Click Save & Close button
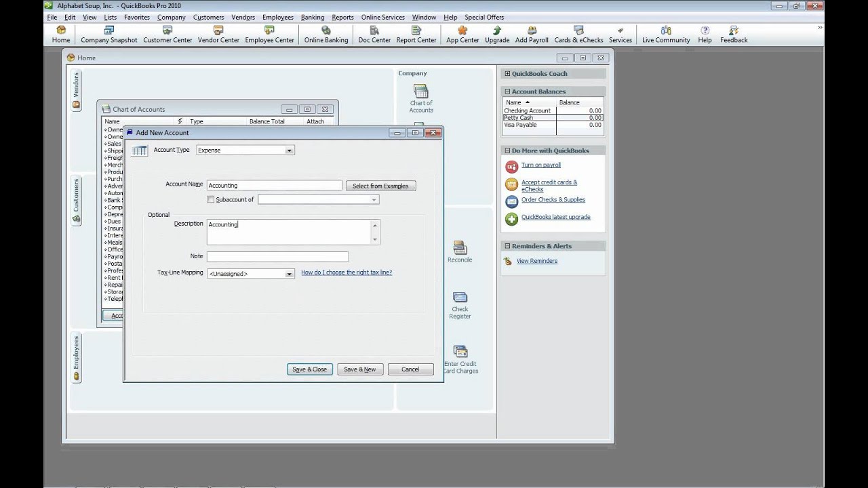Image resolution: width=868 pixels, height=488 pixels. pyautogui.click(x=310, y=369)
